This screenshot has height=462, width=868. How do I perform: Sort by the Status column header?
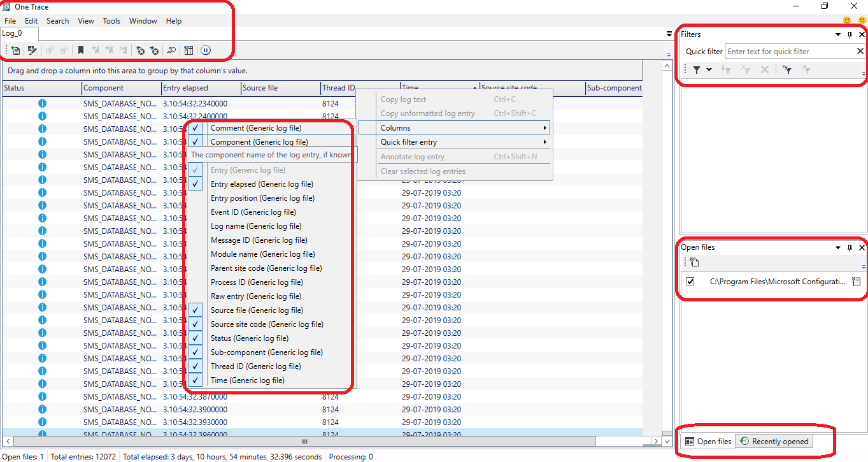[x=42, y=88]
